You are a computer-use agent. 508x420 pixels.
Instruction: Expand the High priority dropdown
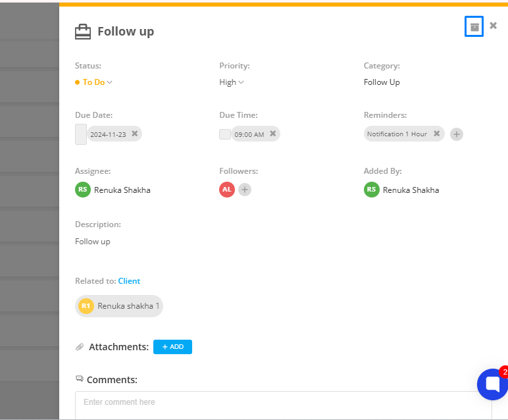pos(232,82)
